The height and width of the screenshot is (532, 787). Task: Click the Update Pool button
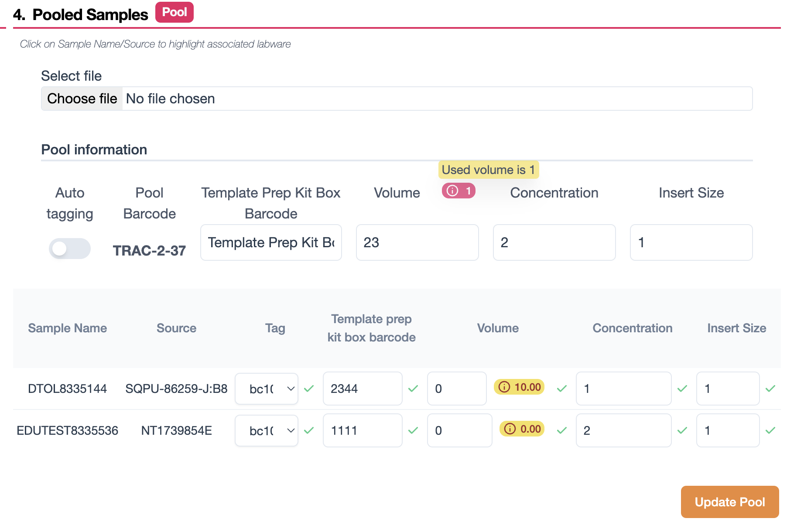click(x=729, y=502)
